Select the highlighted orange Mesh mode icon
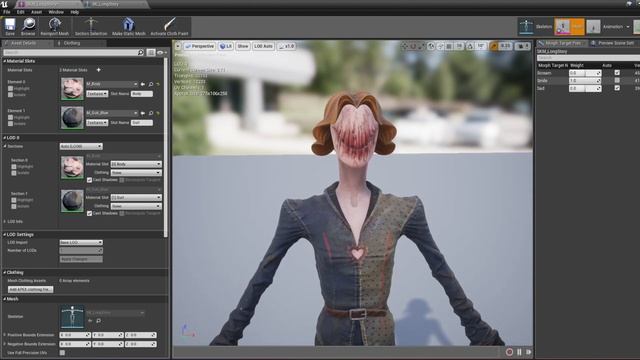640x360 pixels. (569, 27)
